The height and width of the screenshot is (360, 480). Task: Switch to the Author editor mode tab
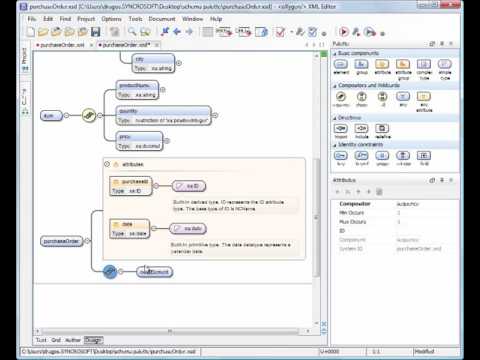[x=73, y=340]
